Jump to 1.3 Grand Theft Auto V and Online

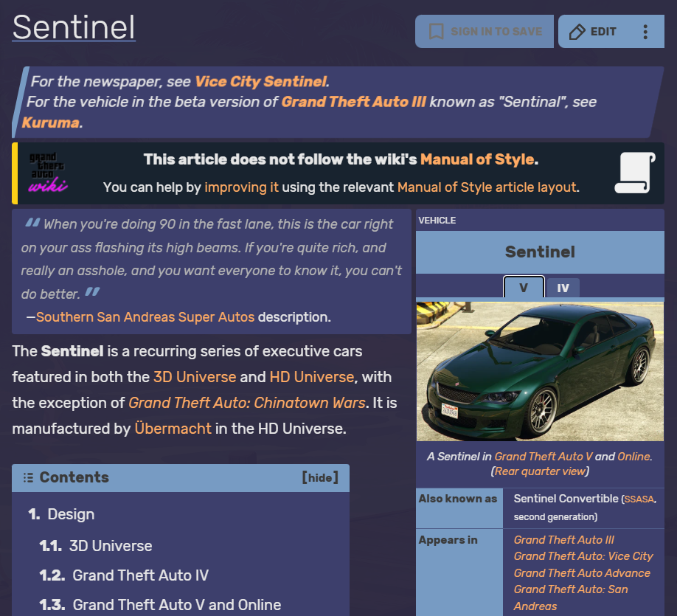click(160, 605)
